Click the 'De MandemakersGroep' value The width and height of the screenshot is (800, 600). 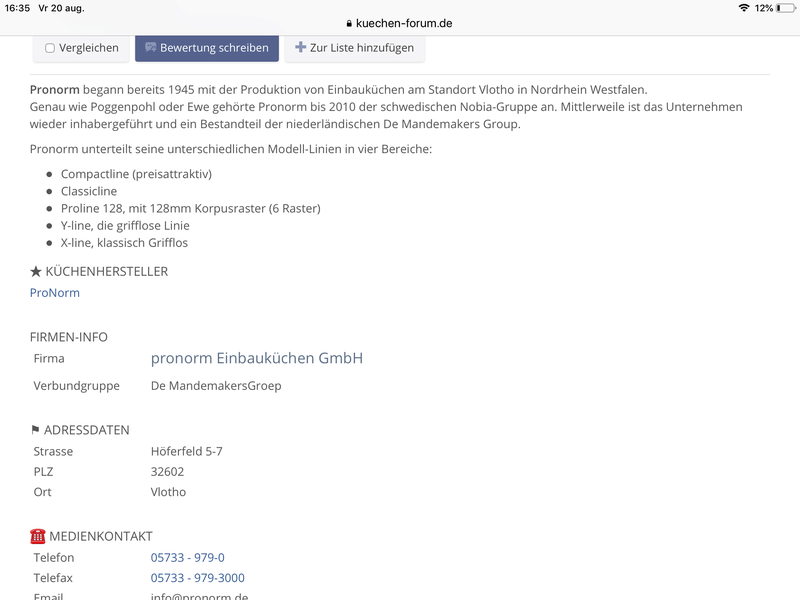[x=216, y=386]
